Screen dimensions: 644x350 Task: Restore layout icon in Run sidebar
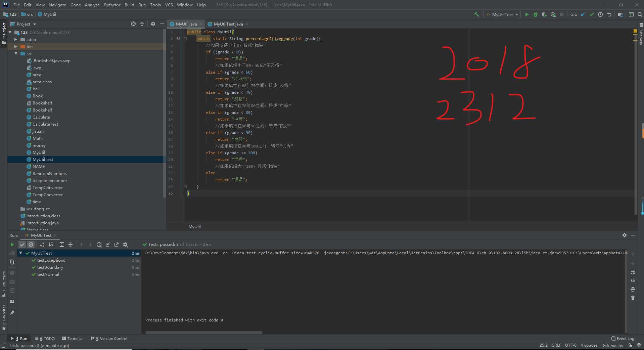(x=12, y=302)
